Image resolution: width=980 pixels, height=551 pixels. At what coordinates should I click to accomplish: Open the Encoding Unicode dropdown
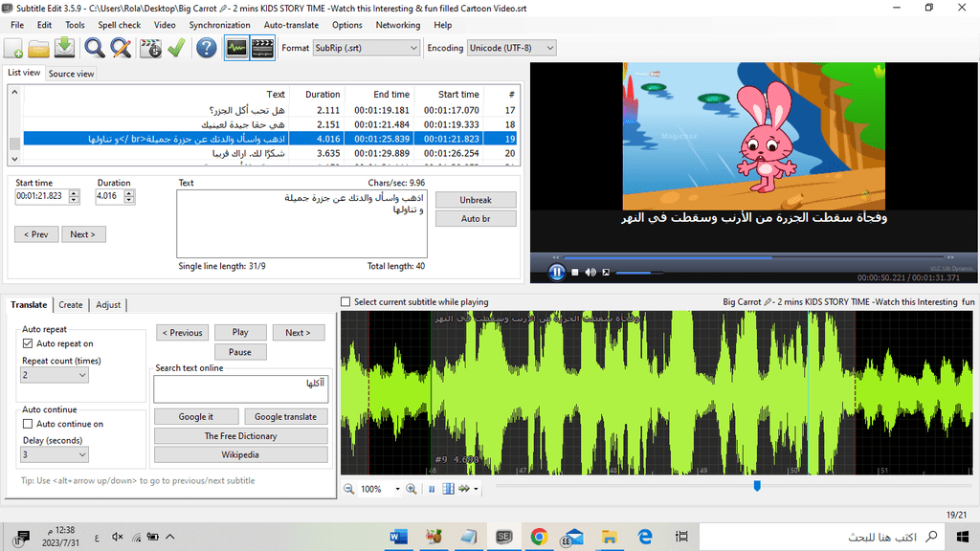click(x=511, y=48)
